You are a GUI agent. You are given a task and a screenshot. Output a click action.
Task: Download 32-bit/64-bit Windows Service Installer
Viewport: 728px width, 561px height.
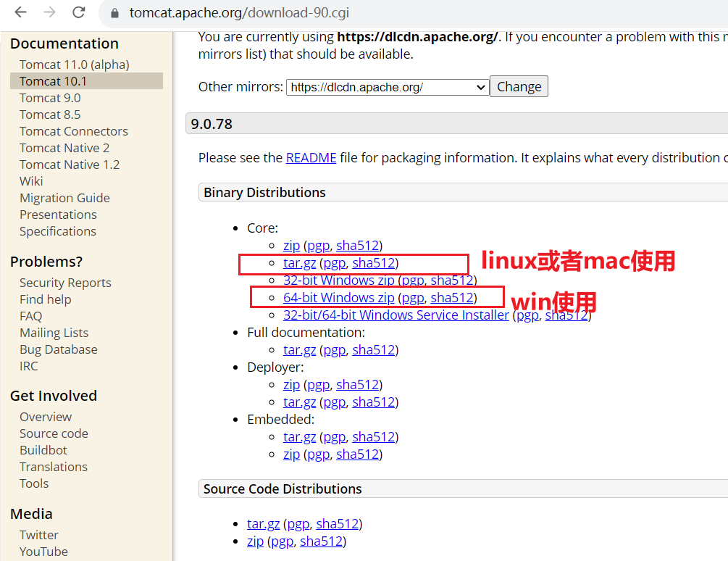[396, 315]
